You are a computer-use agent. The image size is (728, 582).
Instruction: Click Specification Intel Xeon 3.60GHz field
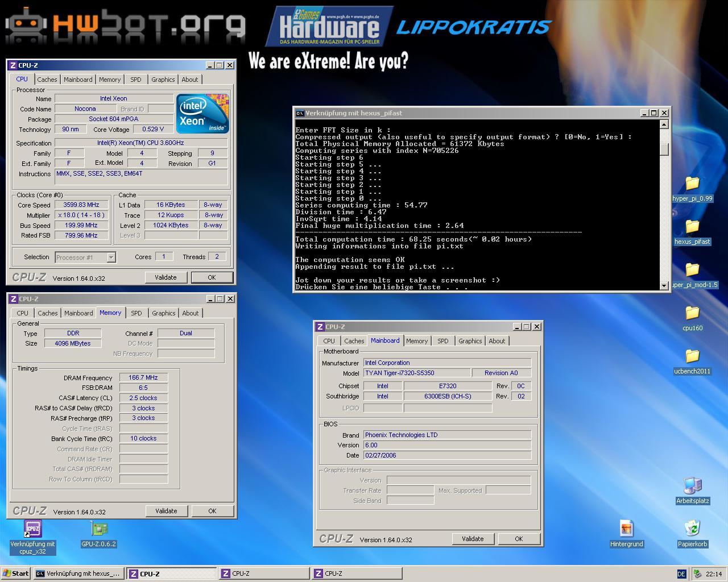(141, 143)
